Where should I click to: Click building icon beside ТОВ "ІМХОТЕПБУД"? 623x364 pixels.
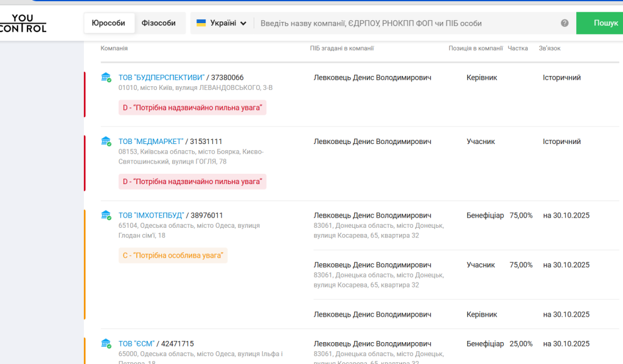click(106, 215)
